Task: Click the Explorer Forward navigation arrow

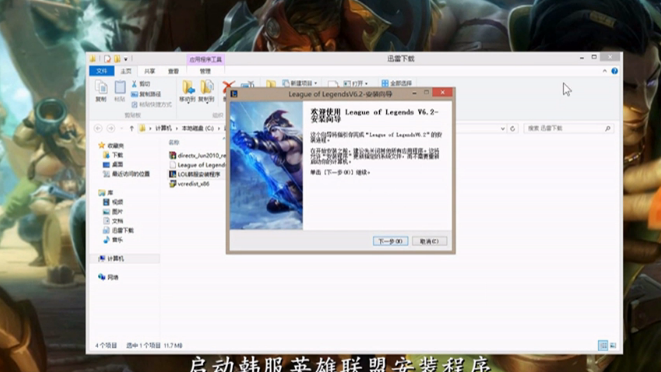Action: tap(111, 128)
